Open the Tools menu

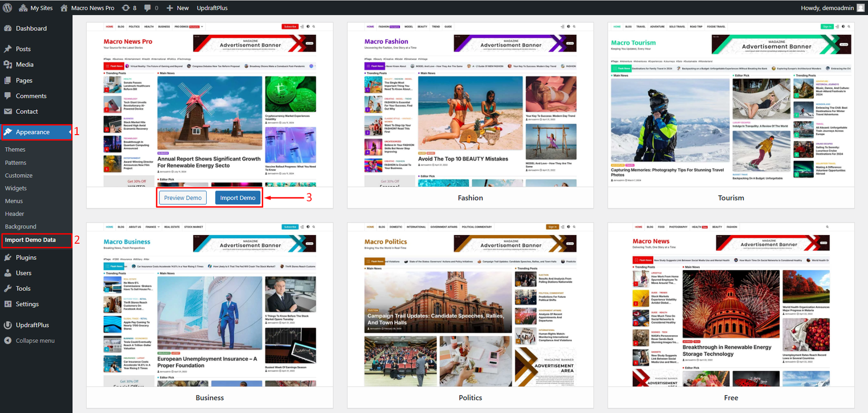(x=23, y=289)
